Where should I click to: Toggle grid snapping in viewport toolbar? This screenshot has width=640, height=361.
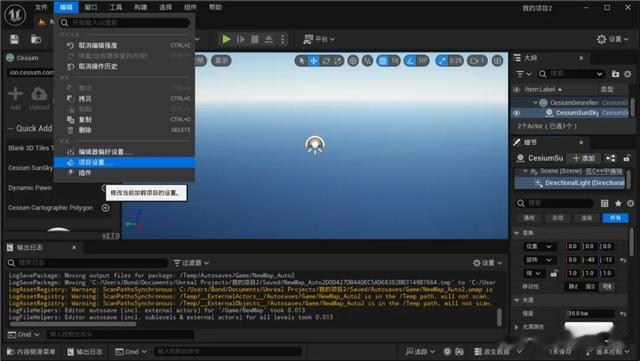click(383, 61)
